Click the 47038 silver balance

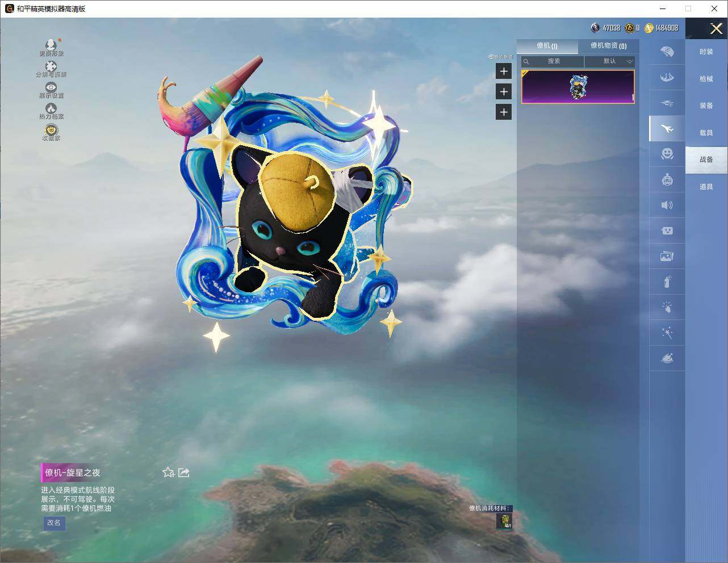[611, 28]
